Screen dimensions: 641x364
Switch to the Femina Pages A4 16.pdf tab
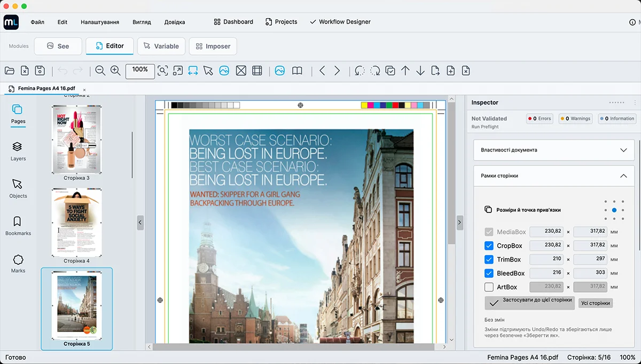point(45,89)
